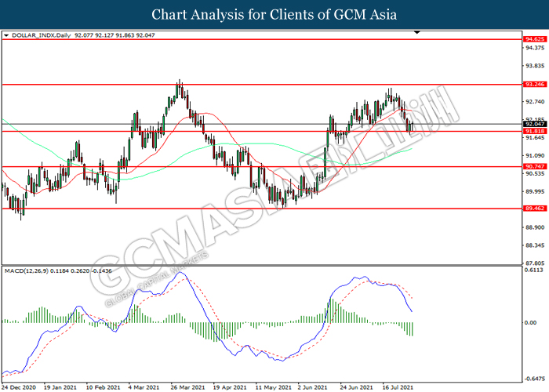Viewport: 549px width, 392px height.
Task: Click the 16 Jul 2021 date label
Action: pyautogui.click(x=398, y=387)
